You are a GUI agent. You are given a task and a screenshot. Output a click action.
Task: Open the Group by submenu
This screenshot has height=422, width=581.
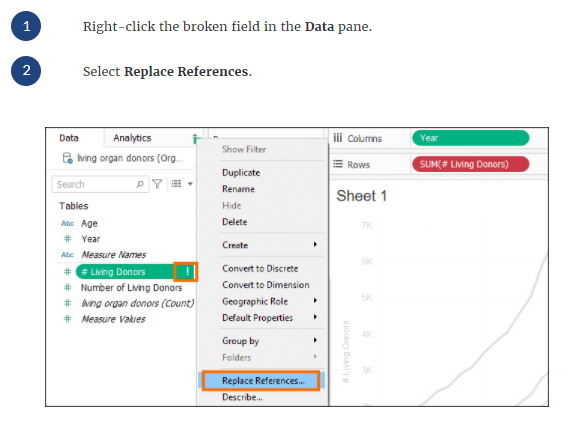[x=240, y=341]
